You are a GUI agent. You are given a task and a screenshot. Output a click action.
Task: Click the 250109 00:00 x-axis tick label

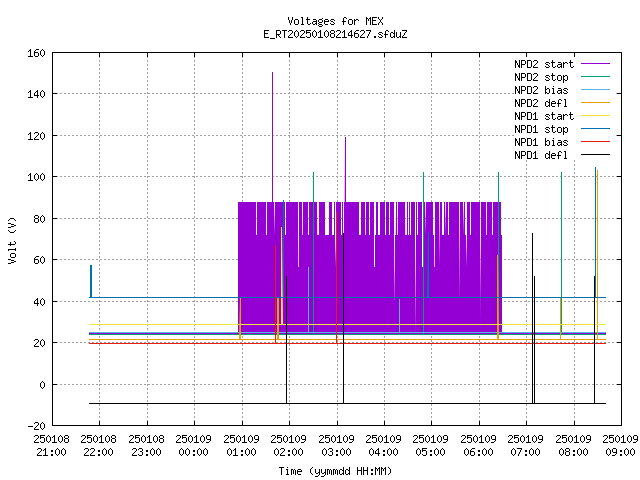[193, 446]
